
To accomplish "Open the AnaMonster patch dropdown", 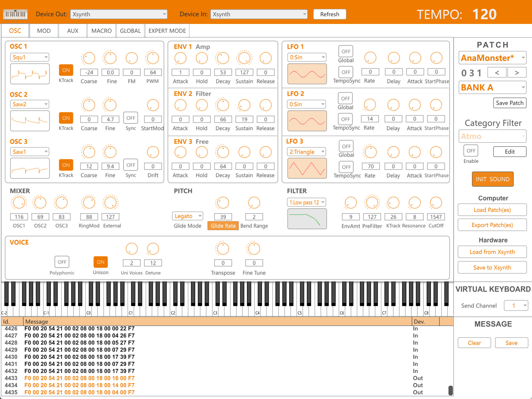I will pos(492,58).
